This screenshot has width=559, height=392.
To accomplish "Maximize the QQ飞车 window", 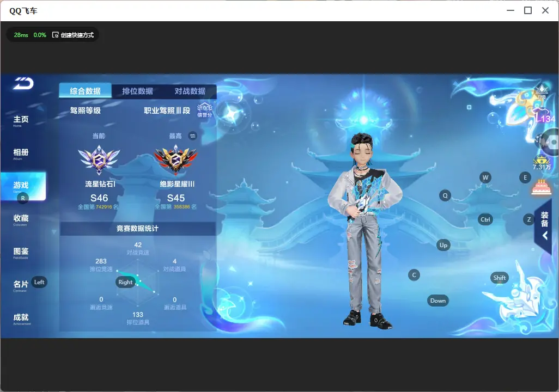I will pyautogui.click(x=528, y=10).
